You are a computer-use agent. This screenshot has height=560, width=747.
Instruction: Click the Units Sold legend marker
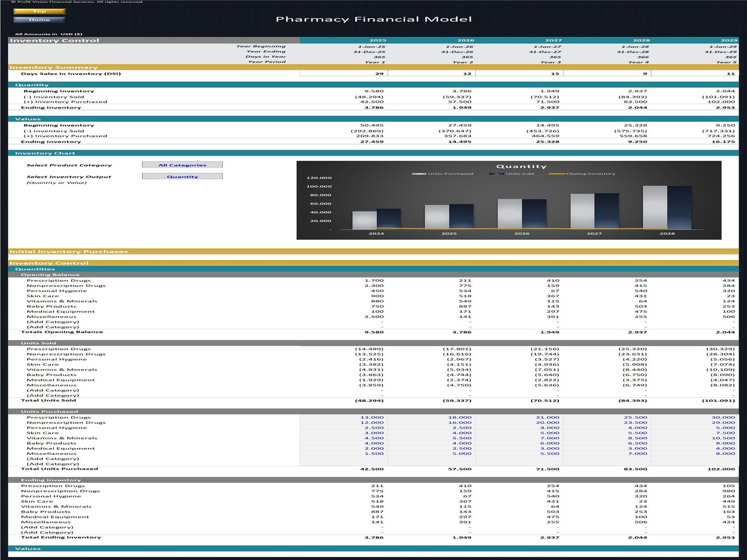(x=496, y=174)
